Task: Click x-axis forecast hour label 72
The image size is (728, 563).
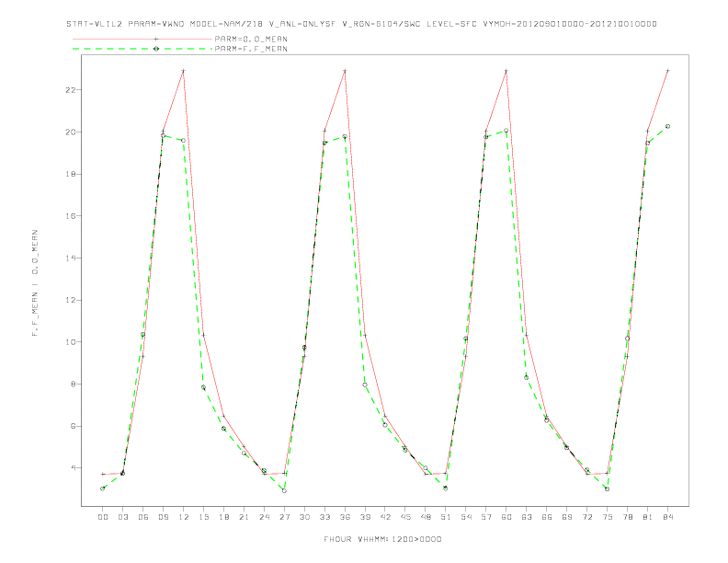Action: click(586, 517)
